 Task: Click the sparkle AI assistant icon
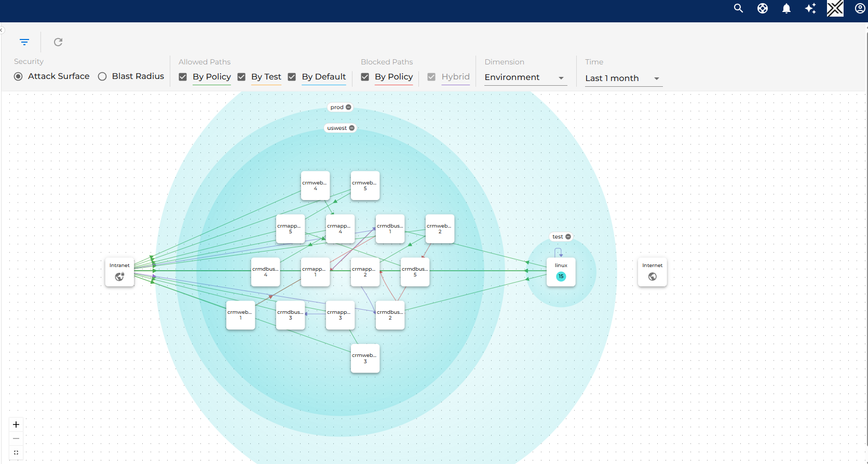(x=810, y=8)
